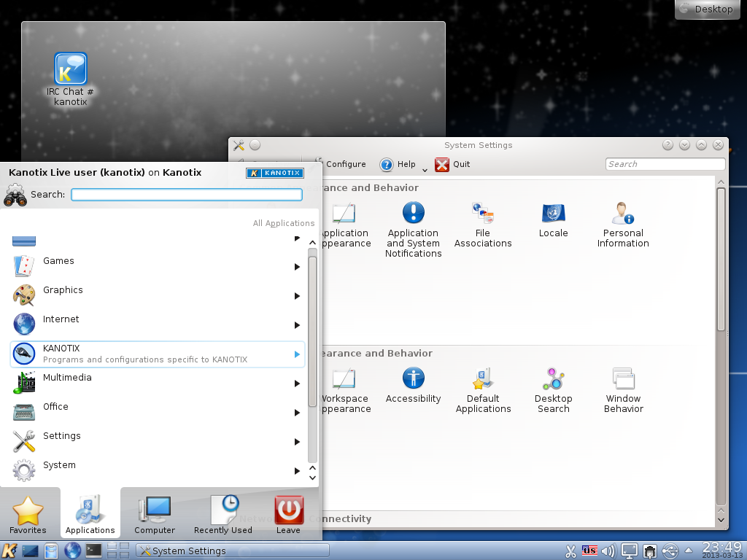Click the launcher Search text field
Viewport: 747px width, 560px height.
pyautogui.click(x=186, y=194)
